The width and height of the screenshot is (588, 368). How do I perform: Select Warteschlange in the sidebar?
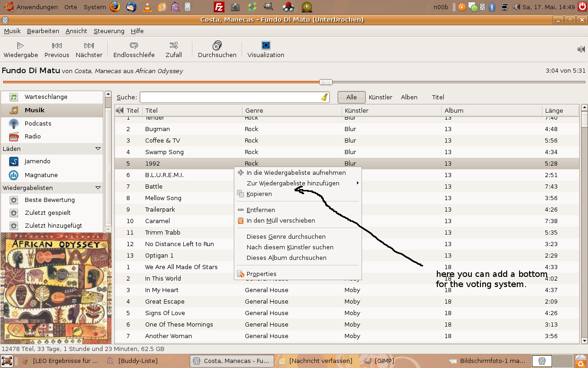coord(52,97)
